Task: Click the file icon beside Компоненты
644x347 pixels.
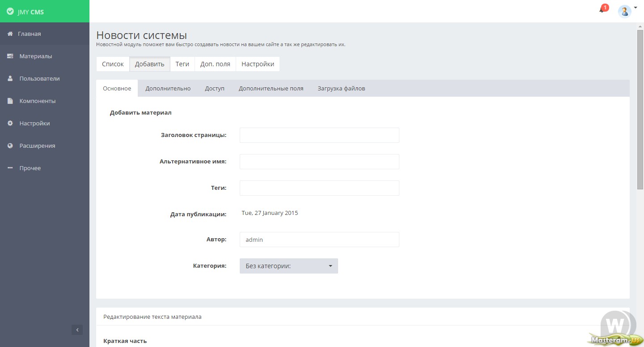Action: coord(10,101)
